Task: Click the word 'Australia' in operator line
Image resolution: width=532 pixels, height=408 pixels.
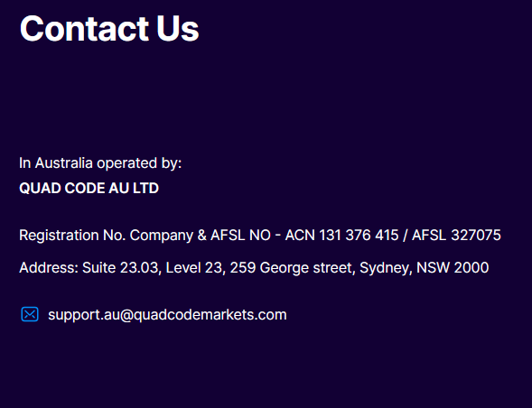Action: click(x=64, y=163)
